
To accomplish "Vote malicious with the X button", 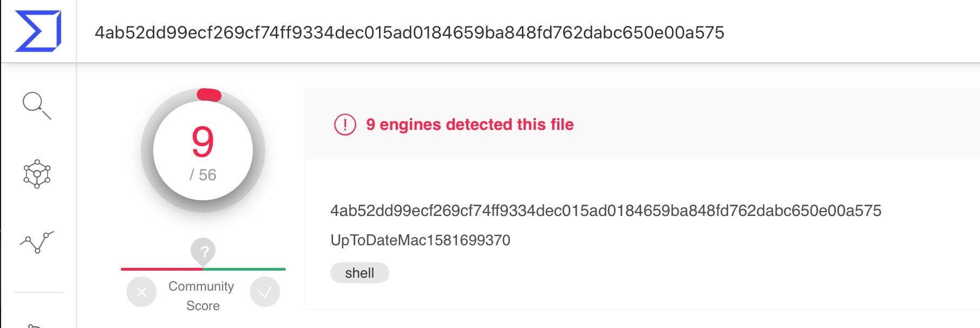I will 141,292.
